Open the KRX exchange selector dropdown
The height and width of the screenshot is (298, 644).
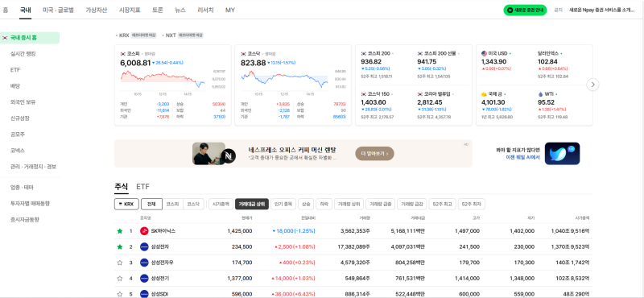click(126, 204)
